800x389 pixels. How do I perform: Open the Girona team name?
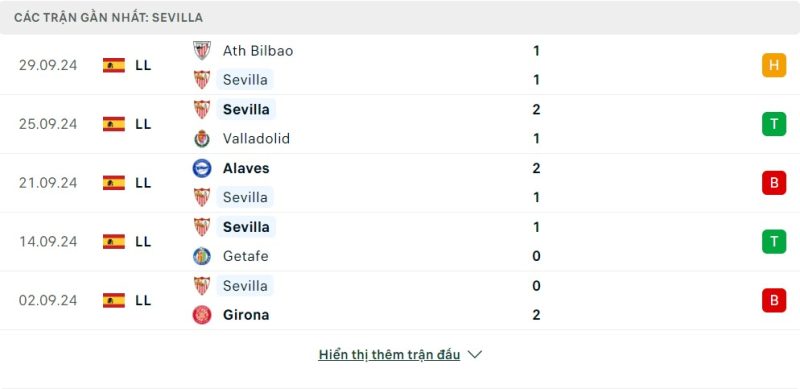click(x=246, y=314)
